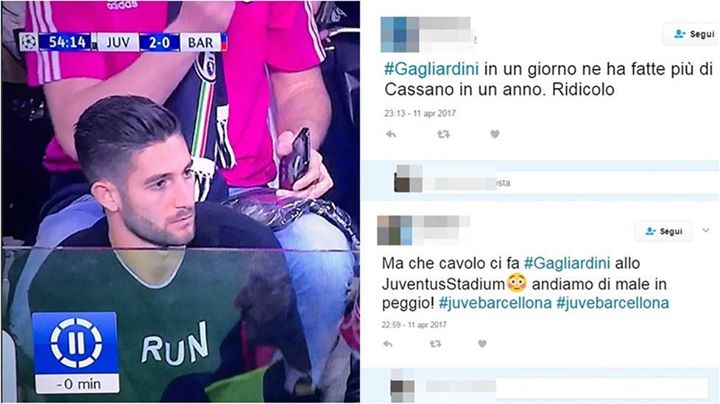Screen dimensions: 720x404
Task: Click the 23:13 - 11 apr 2017 timestamp
Action: (420, 113)
